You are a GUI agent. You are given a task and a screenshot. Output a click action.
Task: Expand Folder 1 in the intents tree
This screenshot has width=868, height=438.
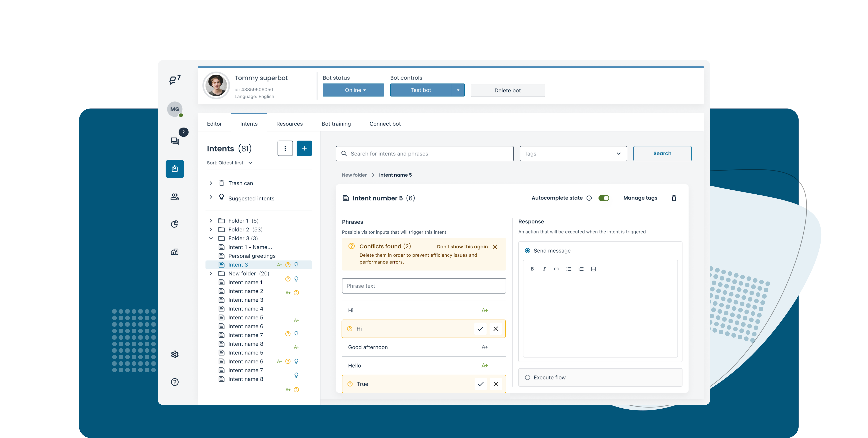point(211,221)
